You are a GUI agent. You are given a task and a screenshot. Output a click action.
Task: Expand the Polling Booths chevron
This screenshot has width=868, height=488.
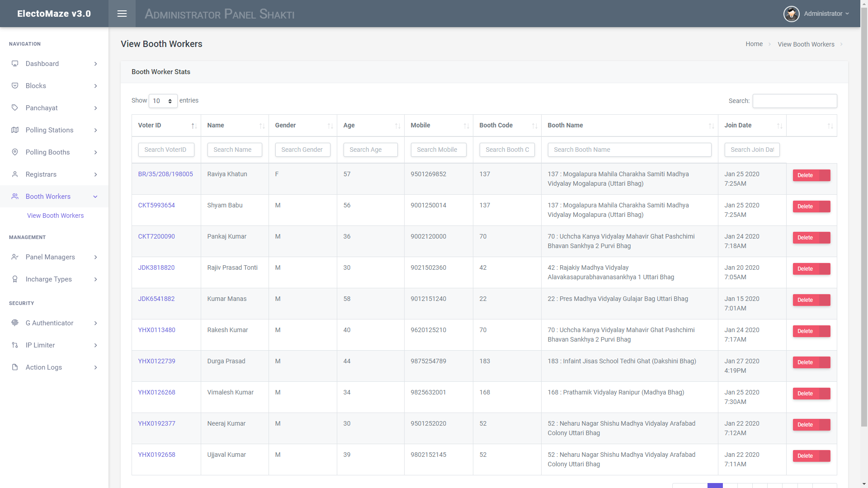tap(95, 152)
